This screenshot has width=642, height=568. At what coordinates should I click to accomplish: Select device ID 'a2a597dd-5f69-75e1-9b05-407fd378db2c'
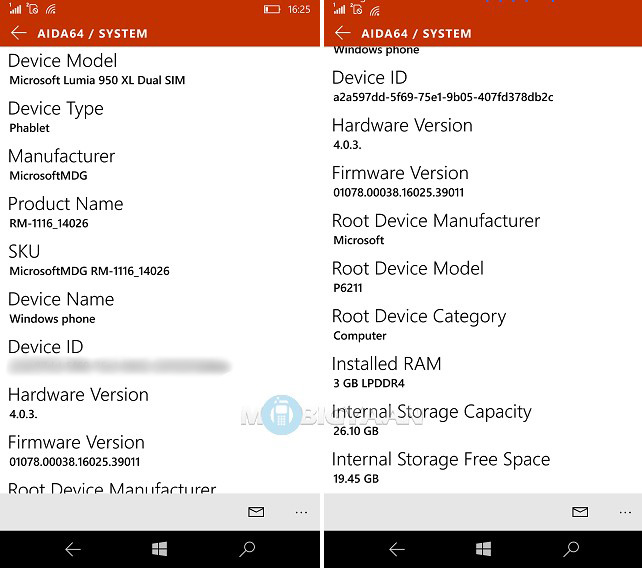(443, 97)
